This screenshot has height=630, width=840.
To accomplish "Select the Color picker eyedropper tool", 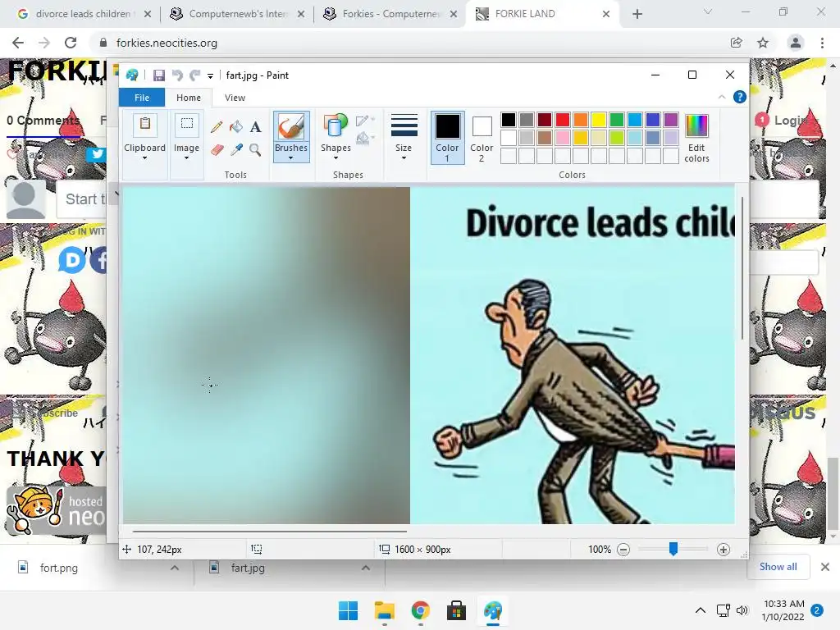I will pyautogui.click(x=235, y=149).
